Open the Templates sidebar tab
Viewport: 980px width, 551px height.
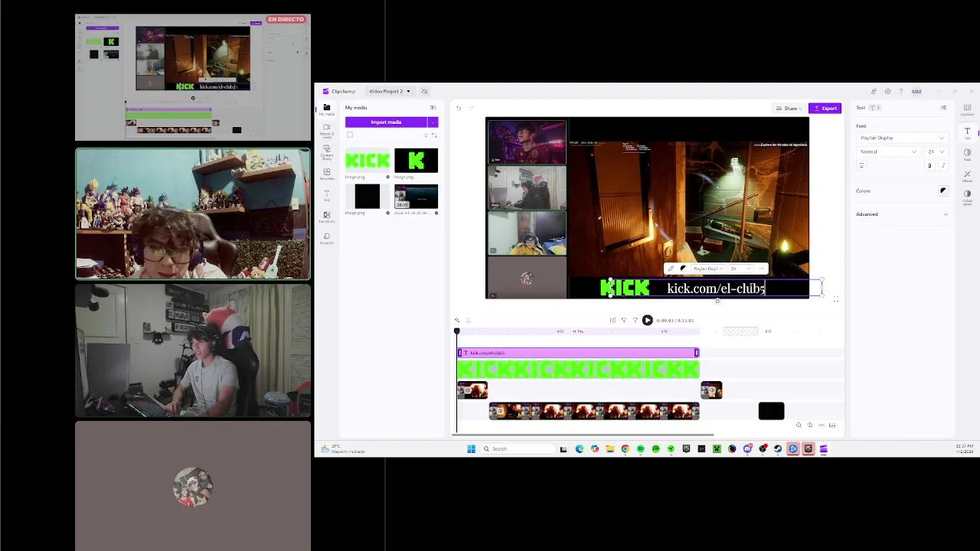point(327,174)
